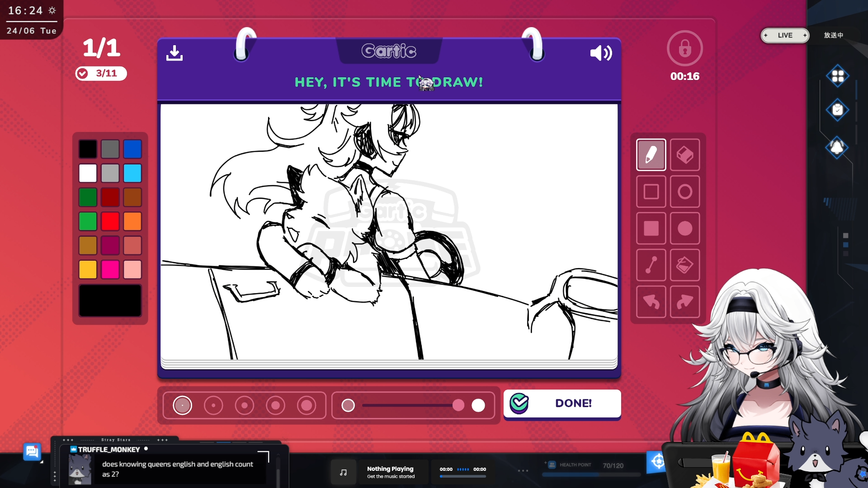Choose the second brush size
868x488 pixels.
point(213,405)
